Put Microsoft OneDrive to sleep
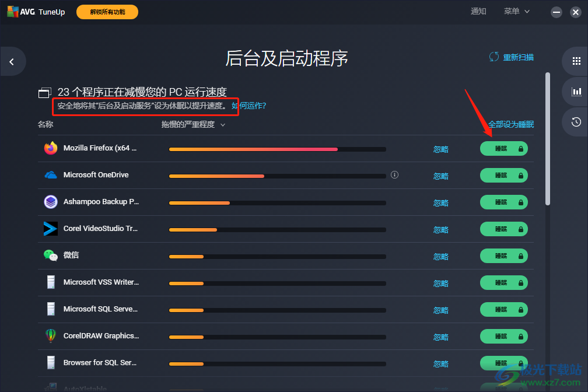This screenshot has height=392, width=588. [x=503, y=176]
